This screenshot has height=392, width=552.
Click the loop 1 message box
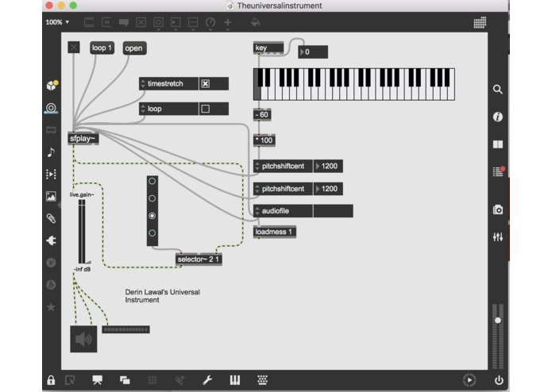[x=102, y=48]
